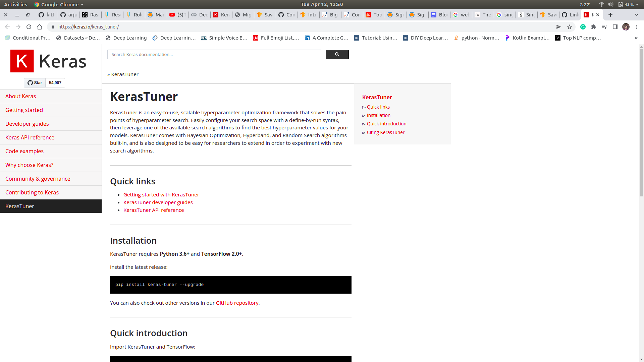Click the Keras K logo
644x362 pixels.
(x=22, y=61)
